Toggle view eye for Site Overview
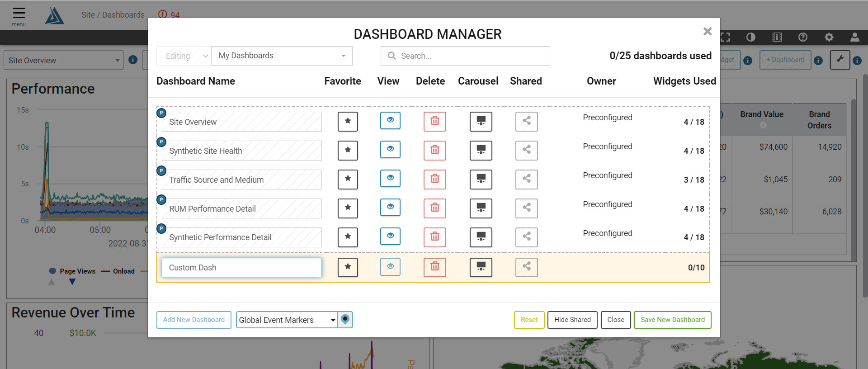The width and height of the screenshot is (868, 369). click(x=390, y=121)
